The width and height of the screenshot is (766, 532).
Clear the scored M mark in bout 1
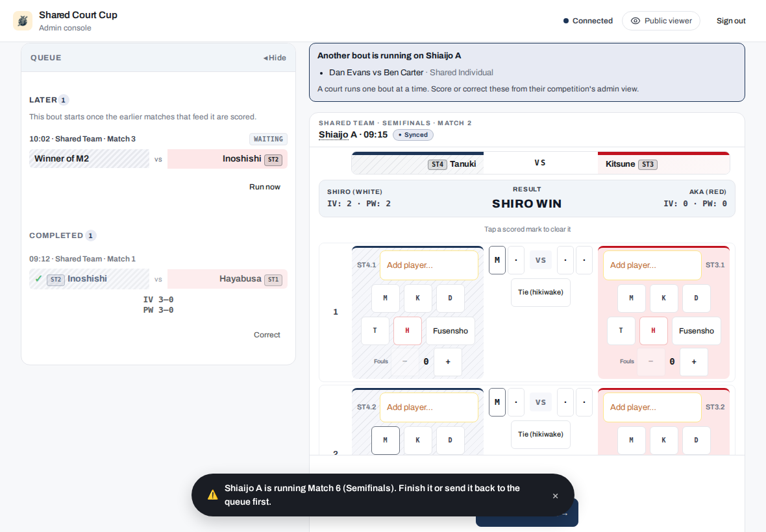click(x=497, y=260)
